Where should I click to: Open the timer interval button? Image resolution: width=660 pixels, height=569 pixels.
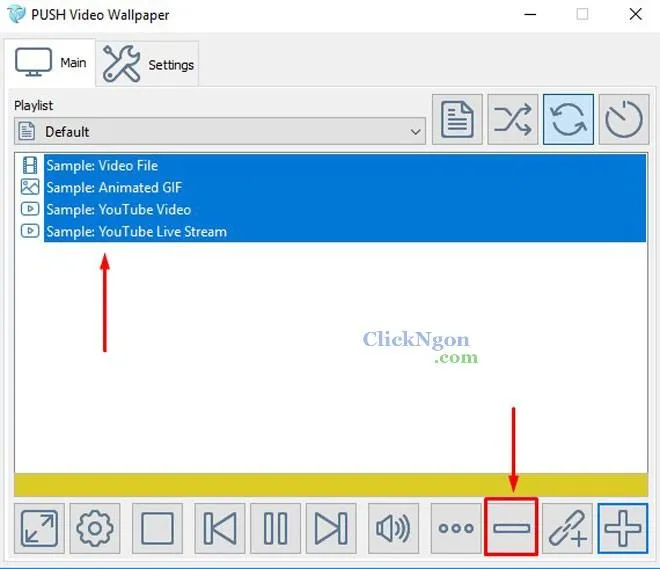[624, 120]
